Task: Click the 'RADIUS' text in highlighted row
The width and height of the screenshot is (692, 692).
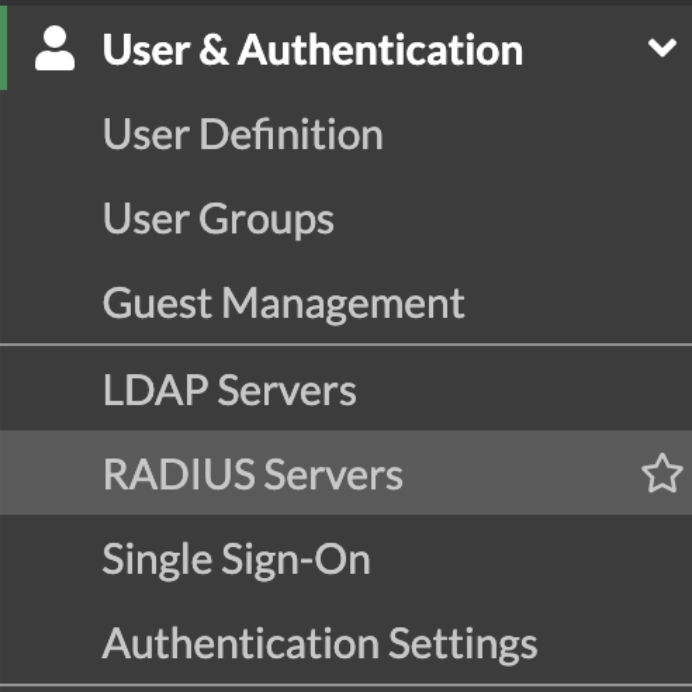Action: click(x=176, y=475)
